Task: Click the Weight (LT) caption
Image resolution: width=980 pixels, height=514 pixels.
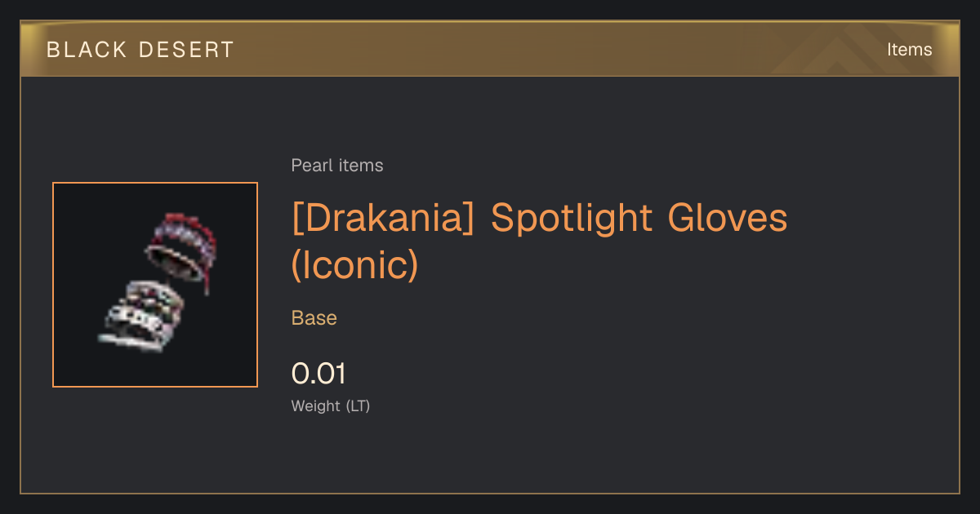Action: pyautogui.click(x=331, y=405)
